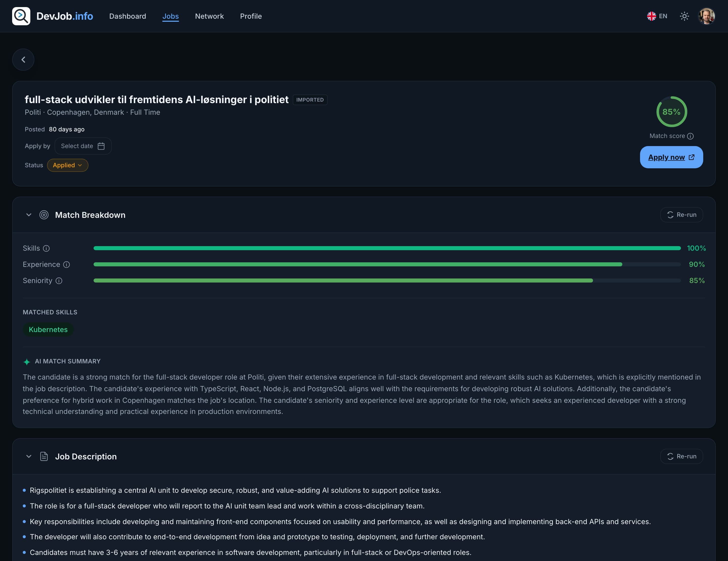
Task: Open the Network tab
Action: click(209, 16)
